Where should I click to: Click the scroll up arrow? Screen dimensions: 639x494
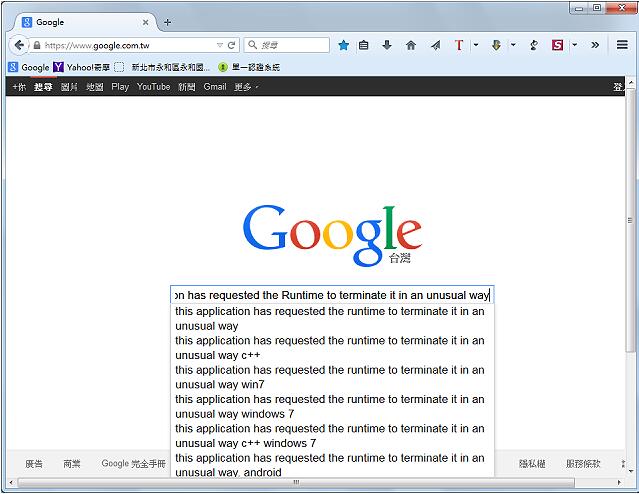(x=630, y=83)
